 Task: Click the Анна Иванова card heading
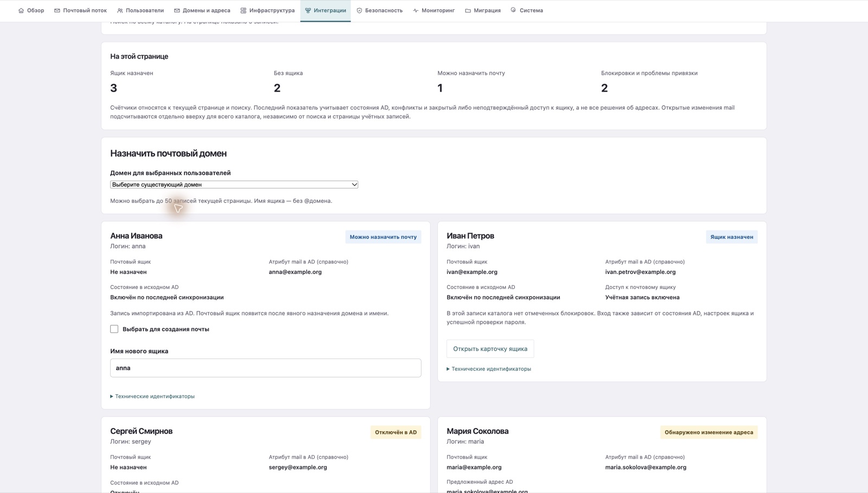(x=136, y=236)
